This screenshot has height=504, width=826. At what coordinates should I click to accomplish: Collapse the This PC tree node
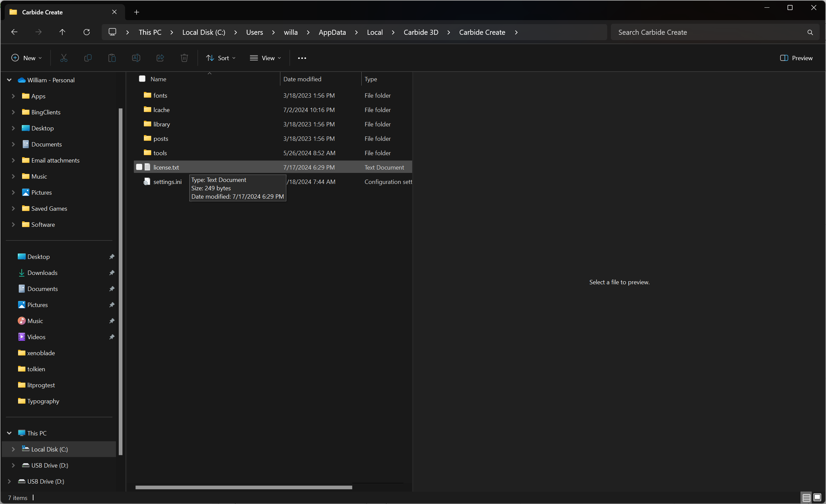point(9,433)
